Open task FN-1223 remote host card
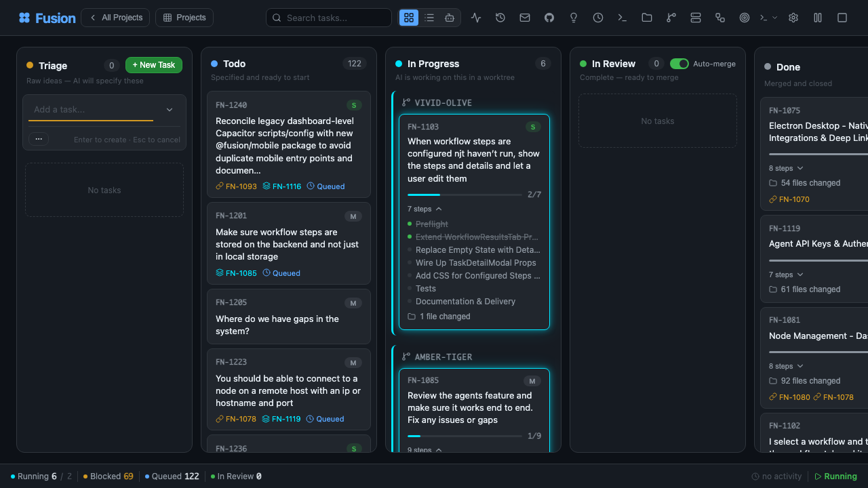 click(x=289, y=389)
